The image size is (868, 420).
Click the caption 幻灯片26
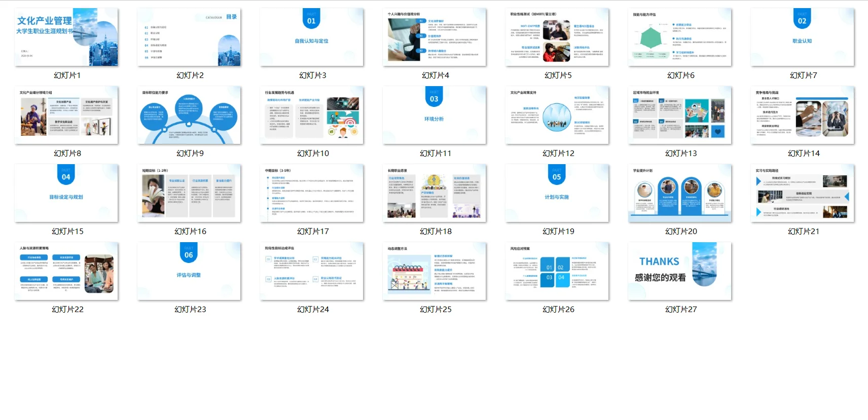coord(558,310)
